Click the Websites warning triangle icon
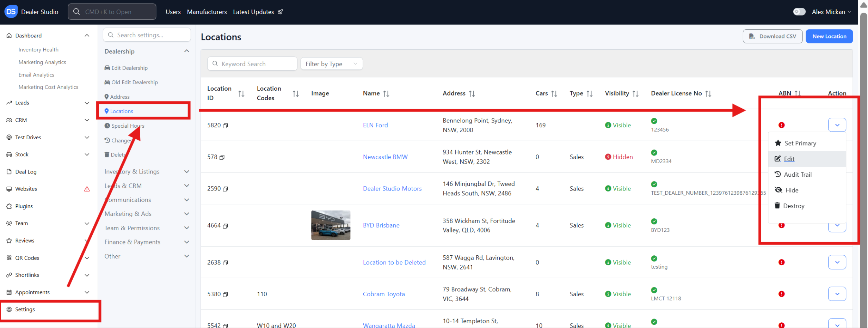Image resolution: width=868 pixels, height=328 pixels. pyautogui.click(x=87, y=189)
